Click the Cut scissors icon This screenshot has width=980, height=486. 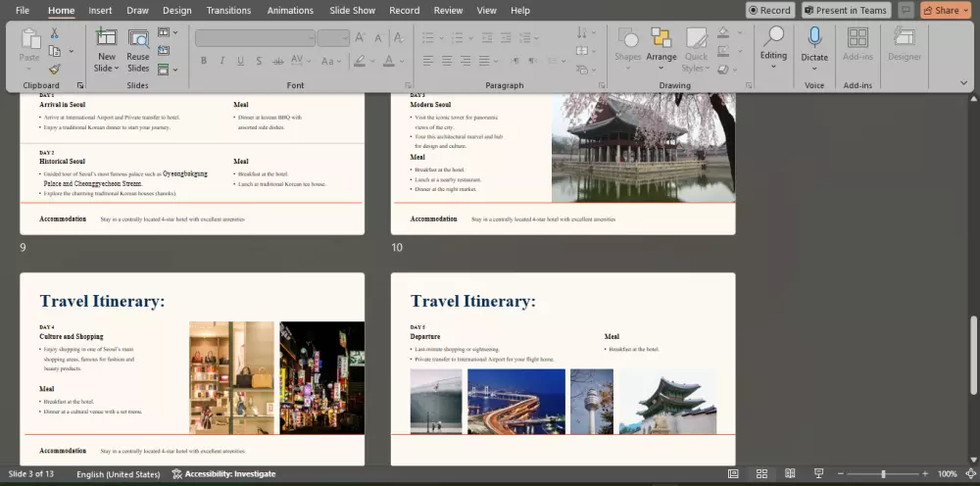55,32
